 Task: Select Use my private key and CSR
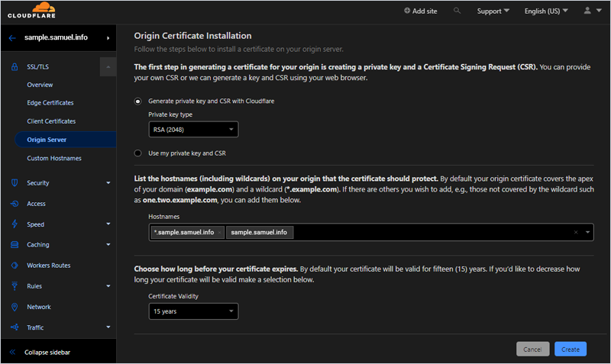tap(138, 153)
